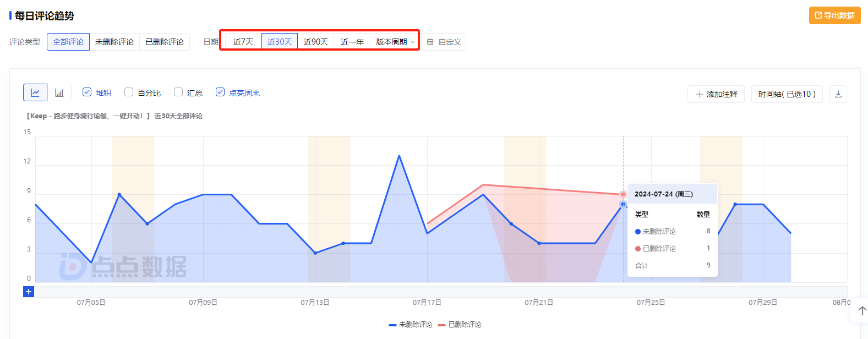
Task: Uncheck the 堆积 stacked checkbox
Action: coord(87,92)
